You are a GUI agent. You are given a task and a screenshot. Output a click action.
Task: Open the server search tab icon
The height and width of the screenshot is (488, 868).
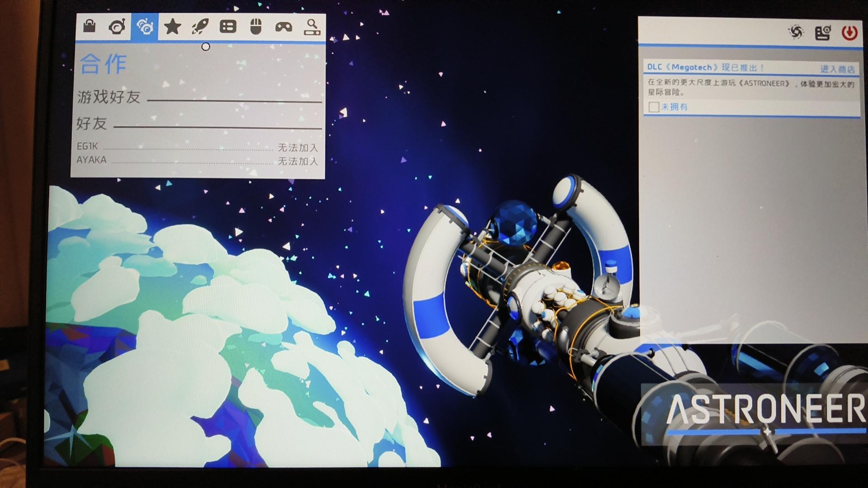pos(312,27)
